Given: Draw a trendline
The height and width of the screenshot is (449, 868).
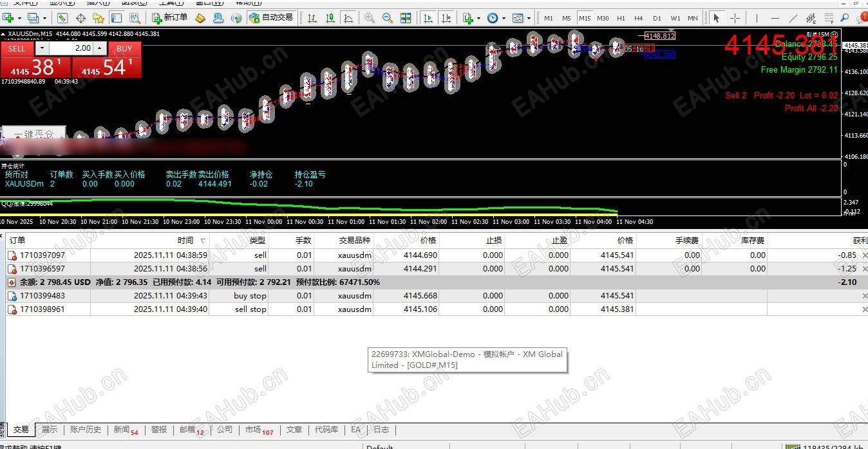Looking at the screenshot, I should (793, 18).
